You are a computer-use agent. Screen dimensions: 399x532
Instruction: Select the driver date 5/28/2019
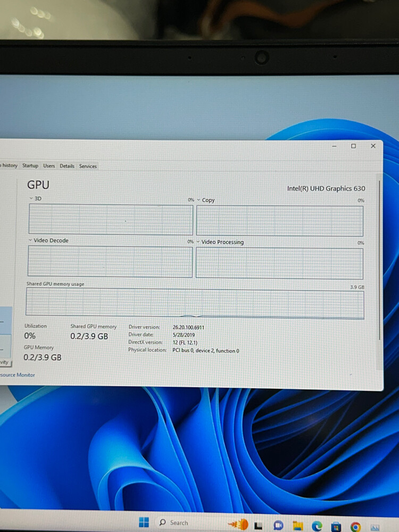click(x=184, y=335)
